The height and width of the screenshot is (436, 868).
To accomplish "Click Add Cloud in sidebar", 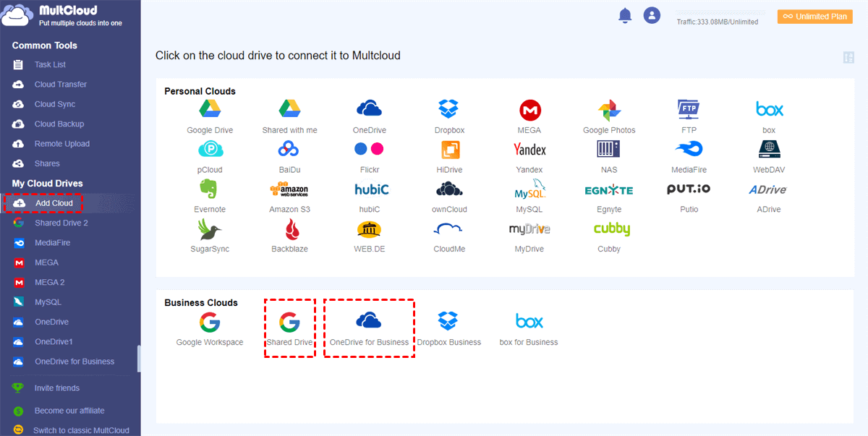I will 54,203.
